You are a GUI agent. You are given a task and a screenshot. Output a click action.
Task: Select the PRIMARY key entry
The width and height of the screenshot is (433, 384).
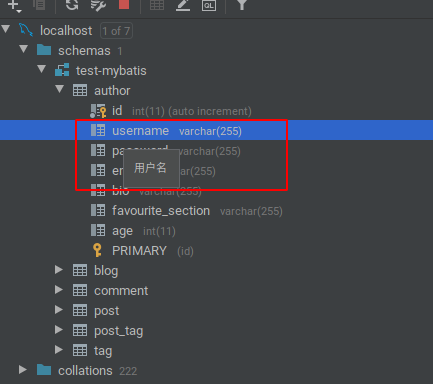tap(143, 251)
